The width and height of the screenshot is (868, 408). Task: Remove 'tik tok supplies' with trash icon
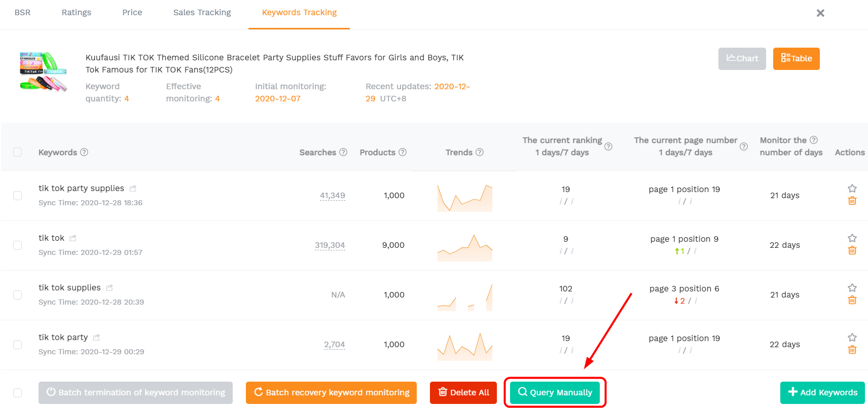(852, 300)
